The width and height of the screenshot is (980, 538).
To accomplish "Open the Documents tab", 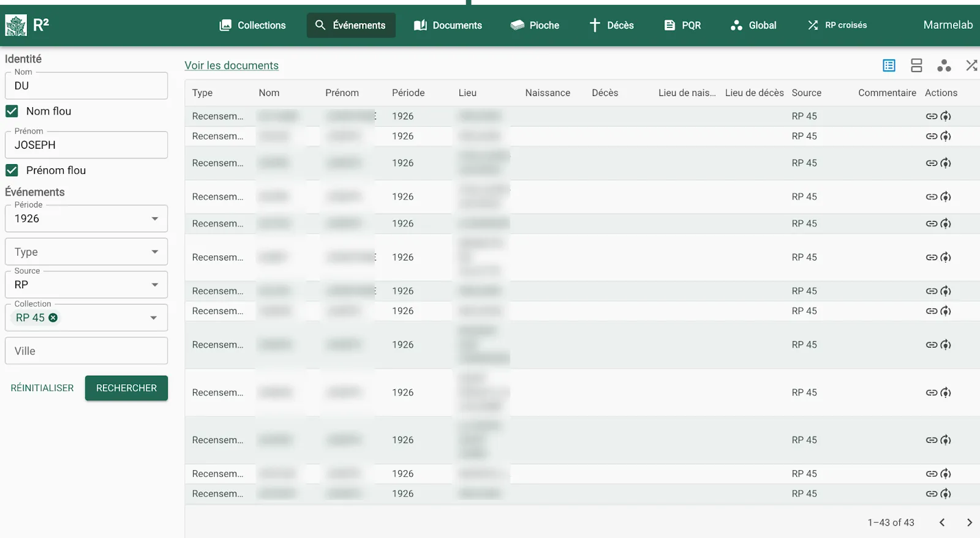I will coord(448,25).
